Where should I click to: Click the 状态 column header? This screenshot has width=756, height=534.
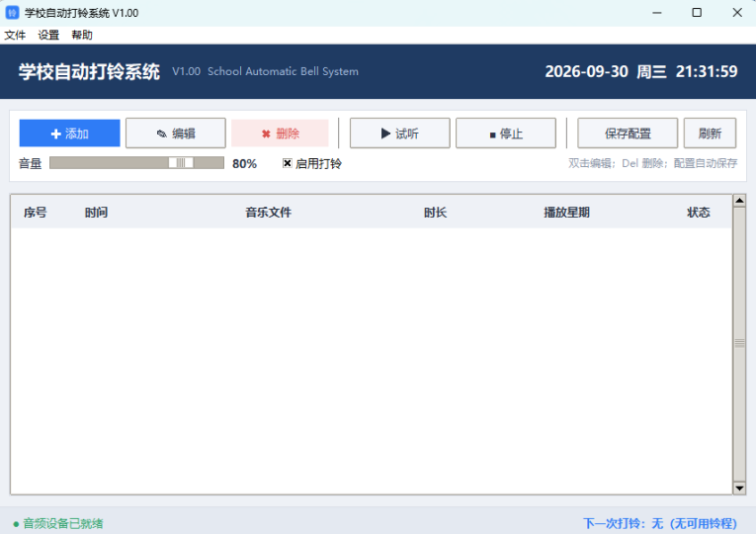point(699,213)
